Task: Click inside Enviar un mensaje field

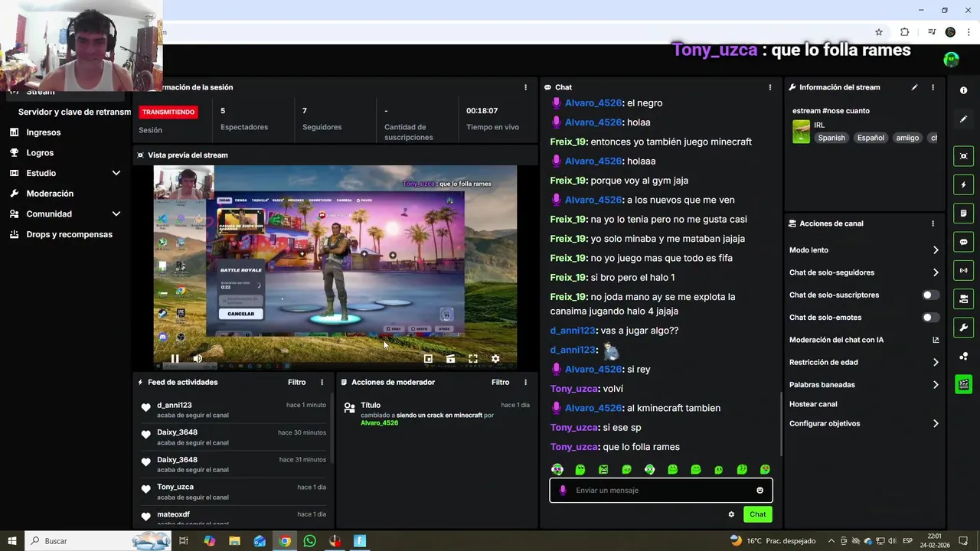Action: [x=662, y=491]
